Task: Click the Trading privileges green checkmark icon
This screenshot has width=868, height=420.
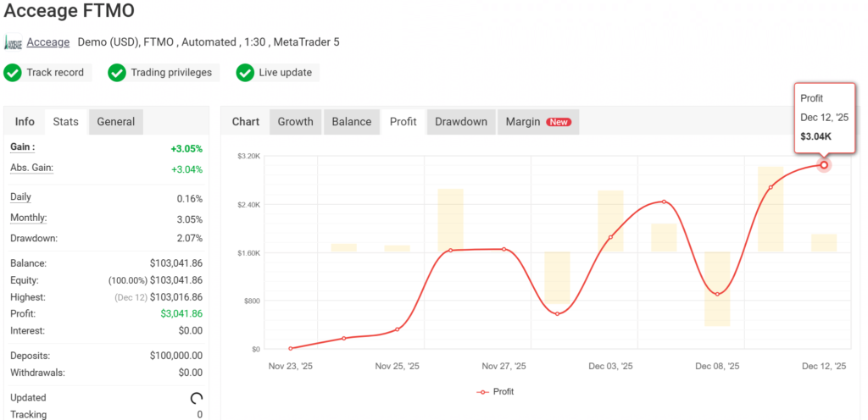Action: [117, 73]
